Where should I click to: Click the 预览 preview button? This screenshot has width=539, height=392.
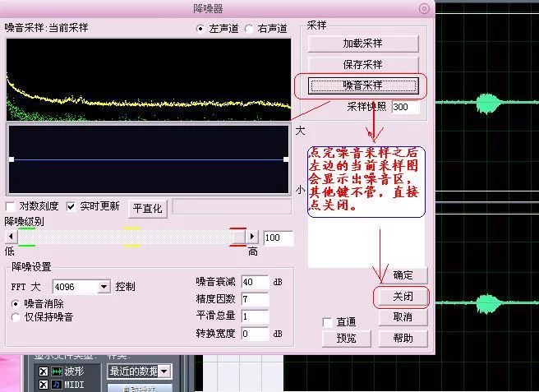pyautogui.click(x=347, y=338)
